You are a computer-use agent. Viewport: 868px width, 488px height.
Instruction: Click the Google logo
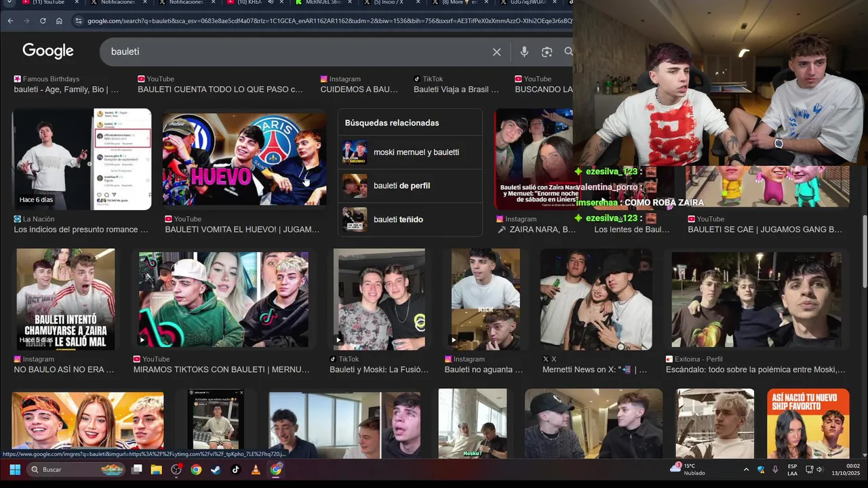[x=48, y=51]
